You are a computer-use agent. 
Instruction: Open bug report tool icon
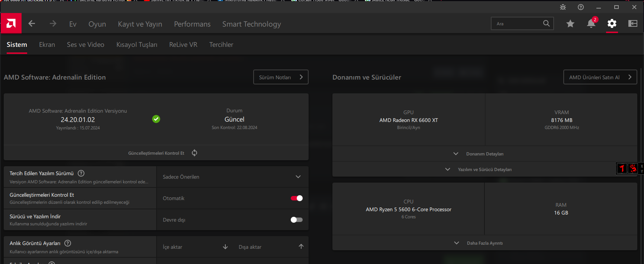coord(563,7)
